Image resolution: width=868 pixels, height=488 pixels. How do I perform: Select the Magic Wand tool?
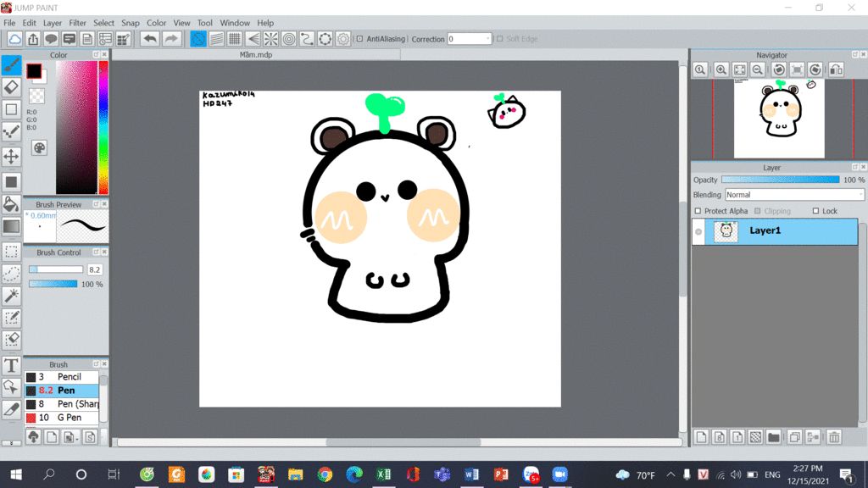click(x=11, y=296)
